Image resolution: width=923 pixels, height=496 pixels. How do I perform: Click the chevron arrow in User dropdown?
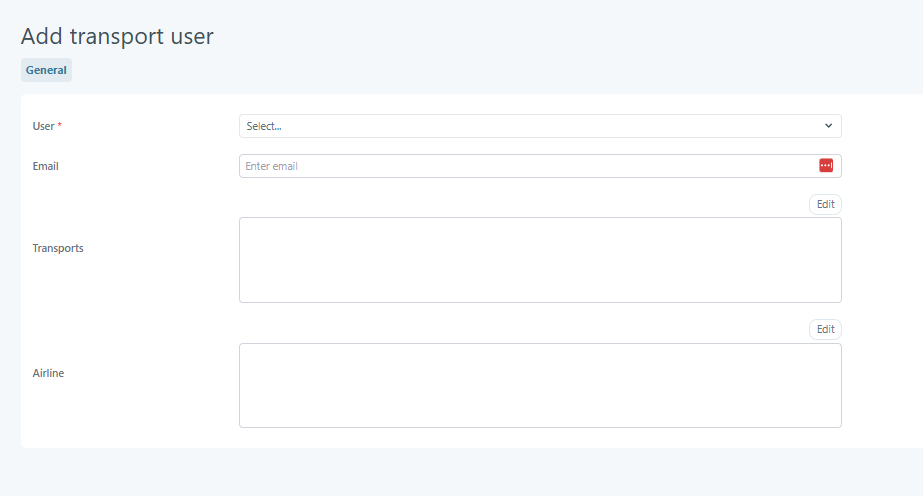(828, 126)
